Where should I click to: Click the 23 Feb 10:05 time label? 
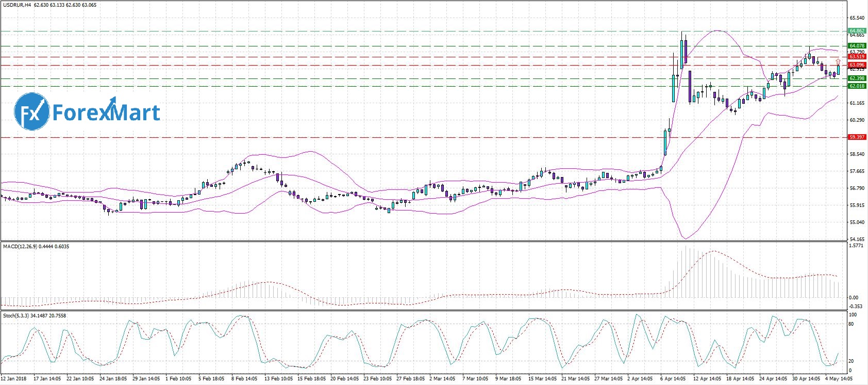(x=378, y=379)
